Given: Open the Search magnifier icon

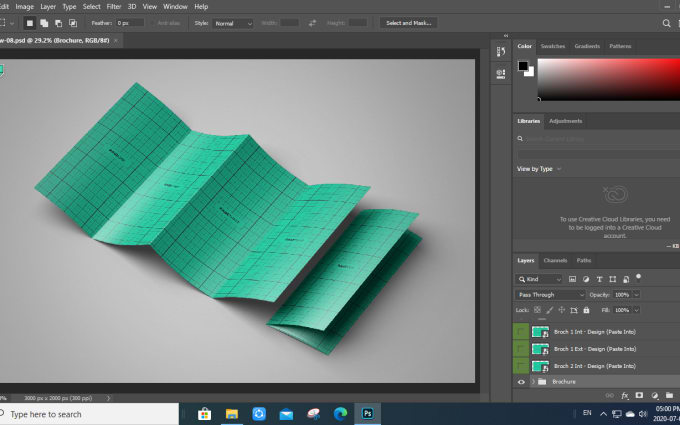Looking at the screenshot, I should [666, 23].
